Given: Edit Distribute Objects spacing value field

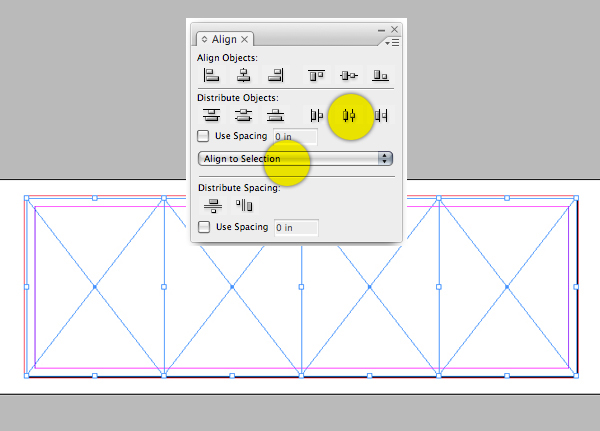Looking at the screenshot, I should point(295,137).
